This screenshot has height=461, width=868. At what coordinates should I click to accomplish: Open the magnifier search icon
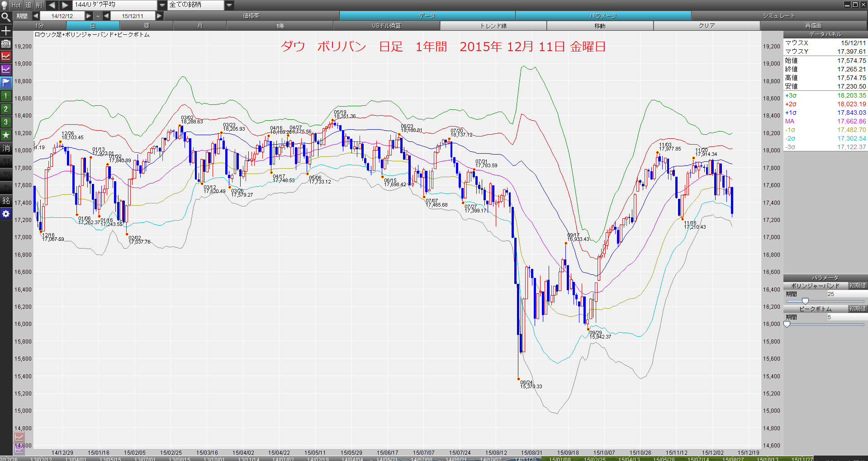6,17
